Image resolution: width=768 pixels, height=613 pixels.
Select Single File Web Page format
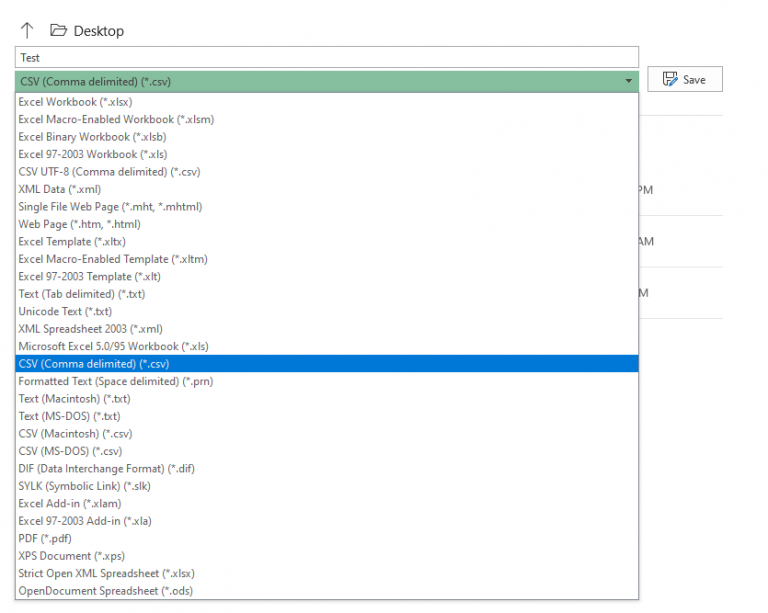pos(327,207)
